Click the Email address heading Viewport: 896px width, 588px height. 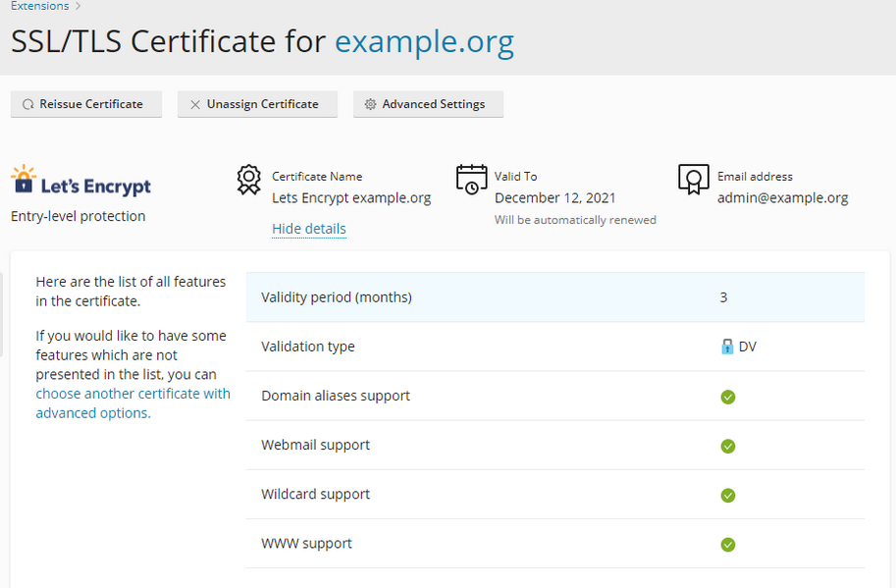coord(755,177)
